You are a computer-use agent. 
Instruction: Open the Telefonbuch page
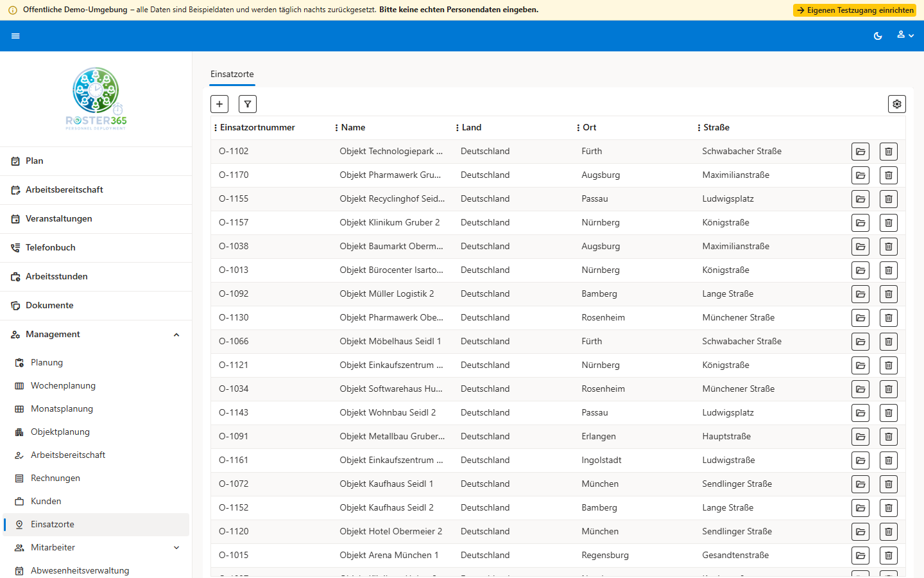[96, 248]
